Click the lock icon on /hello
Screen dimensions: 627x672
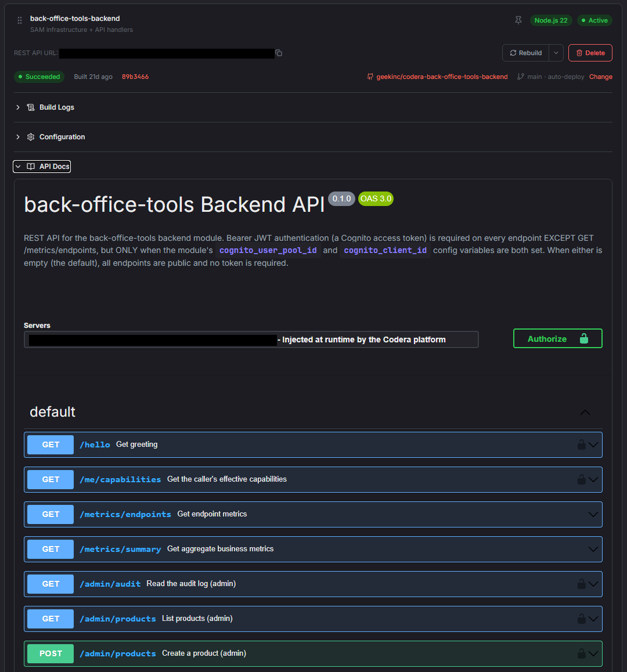click(x=582, y=445)
